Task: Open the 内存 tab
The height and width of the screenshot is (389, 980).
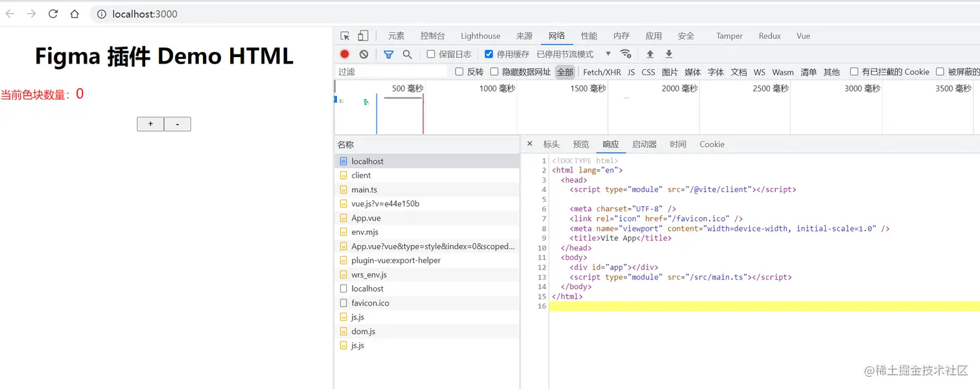Action: pyautogui.click(x=622, y=36)
